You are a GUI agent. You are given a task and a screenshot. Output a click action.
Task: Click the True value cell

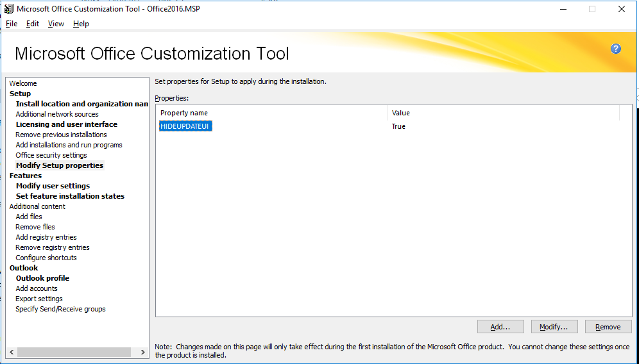(398, 126)
